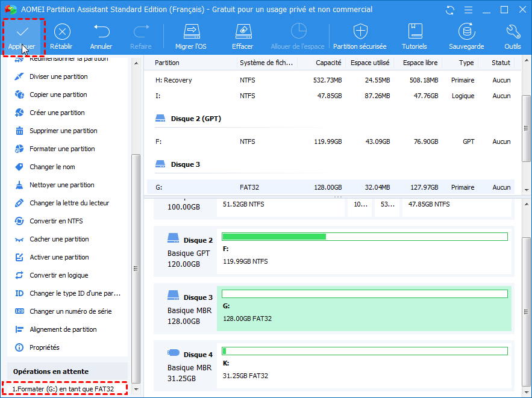The width and height of the screenshot is (532, 398).
Task: Click Convertir en logique
Action: pyautogui.click(x=58, y=275)
